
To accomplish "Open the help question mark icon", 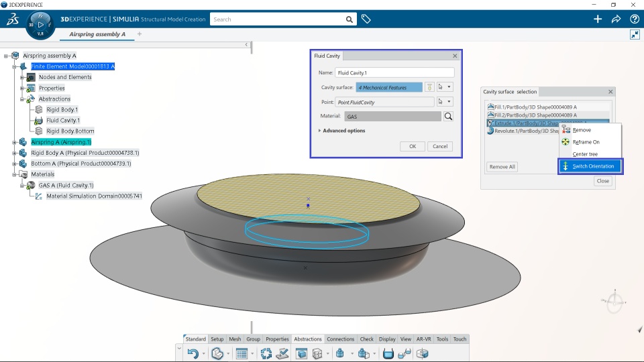I will (x=634, y=19).
